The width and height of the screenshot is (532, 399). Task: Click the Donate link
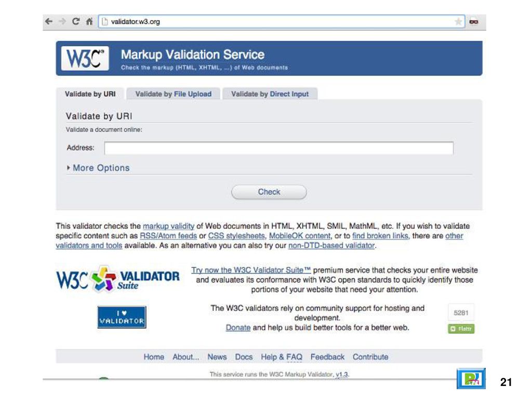pos(238,328)
